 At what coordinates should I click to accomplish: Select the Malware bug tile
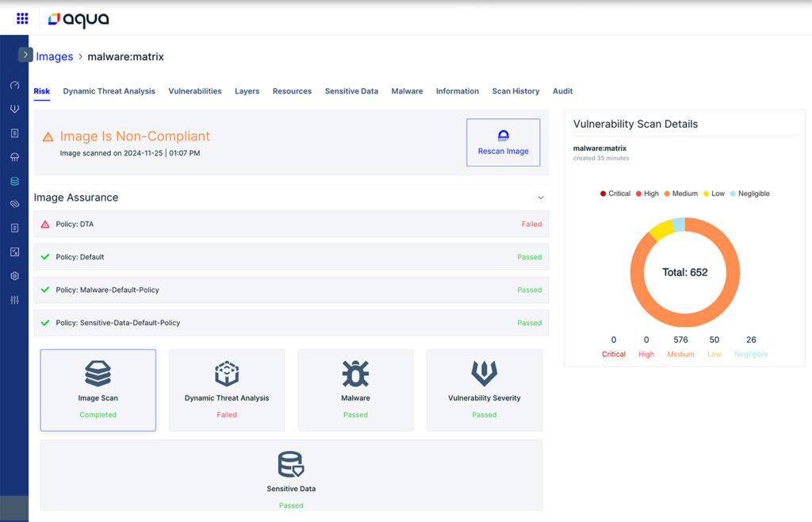click(x=356, y=390)
